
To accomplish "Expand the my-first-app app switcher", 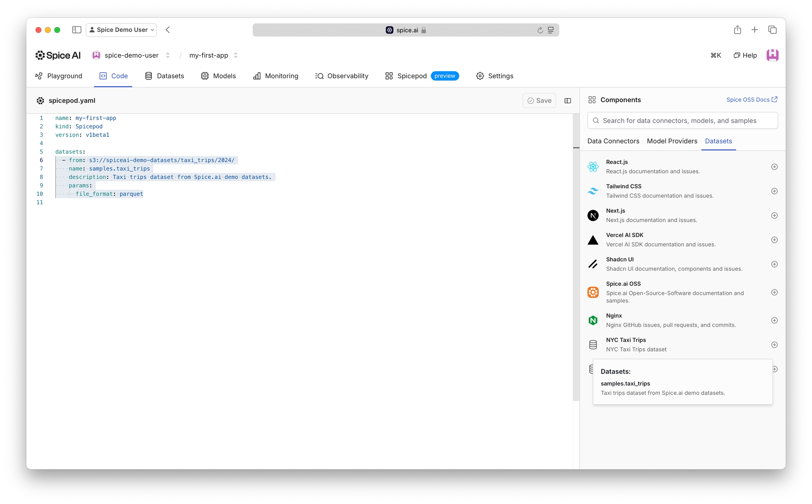I will point(236,55).
